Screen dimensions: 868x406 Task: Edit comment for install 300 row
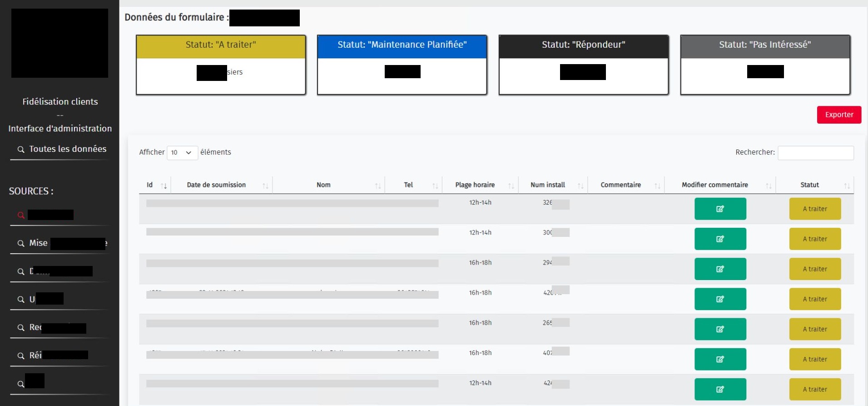coord(720,239)
